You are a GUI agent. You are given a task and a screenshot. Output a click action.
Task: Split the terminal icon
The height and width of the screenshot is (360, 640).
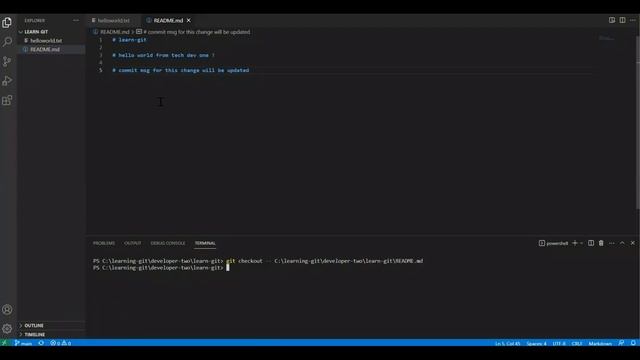click(591, 243)
